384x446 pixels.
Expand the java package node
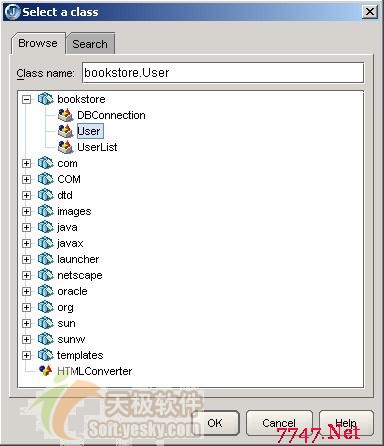(27, 227)
